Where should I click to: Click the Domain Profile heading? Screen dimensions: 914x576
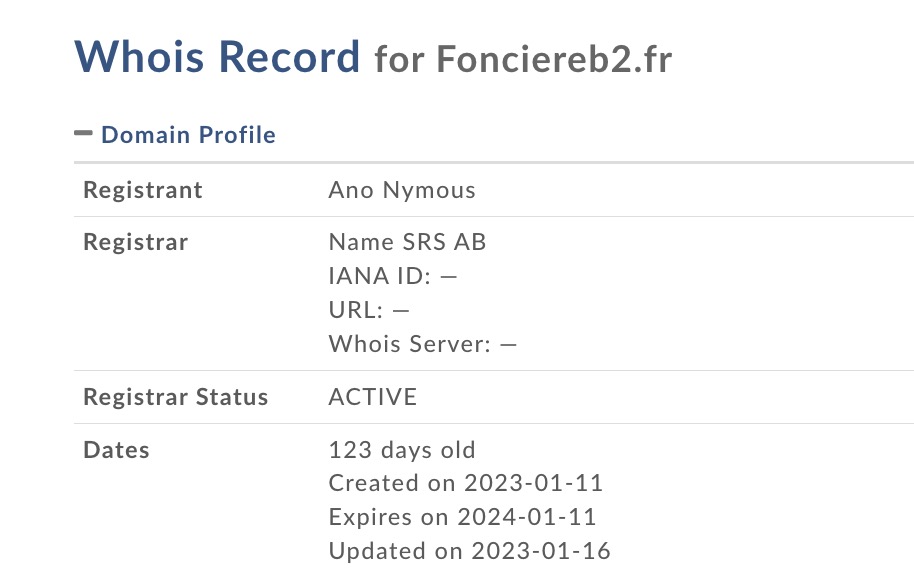(188, 135)
